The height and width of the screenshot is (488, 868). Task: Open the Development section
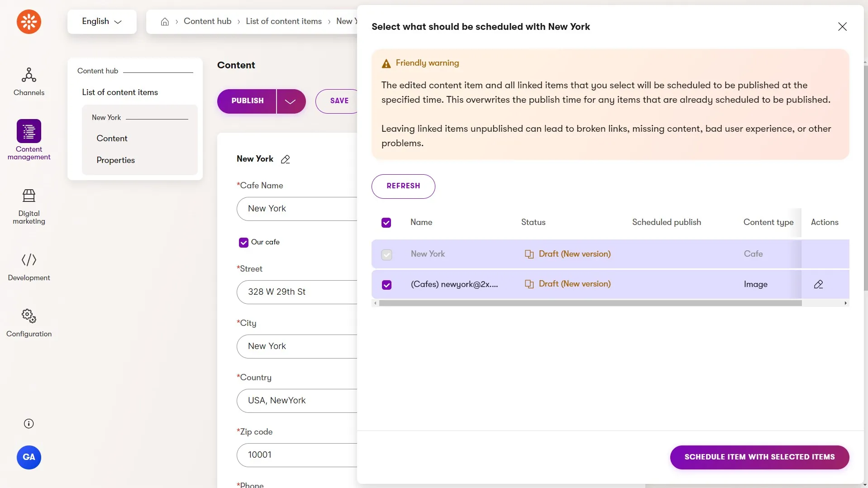[29, 267]
